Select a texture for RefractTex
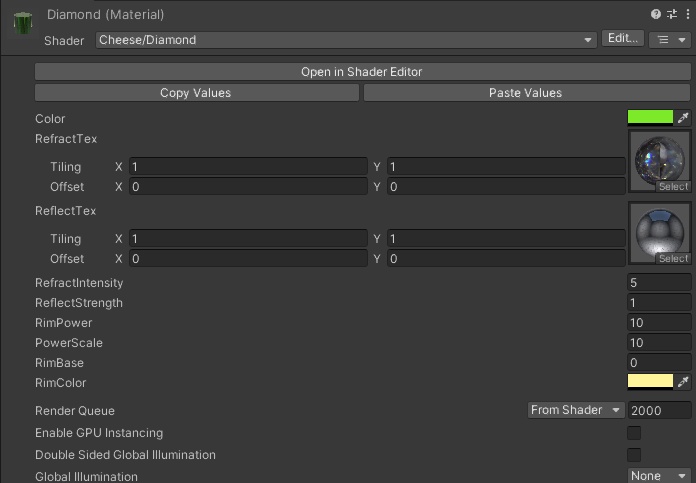Screen dimensions: 696x483 [x=673, y=186]
